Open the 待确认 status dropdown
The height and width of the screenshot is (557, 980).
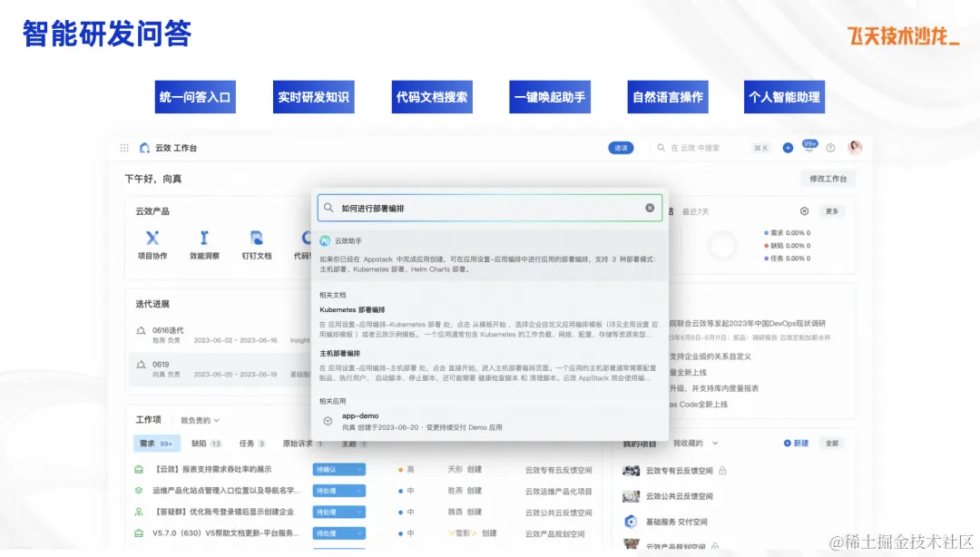pos(338,470)
